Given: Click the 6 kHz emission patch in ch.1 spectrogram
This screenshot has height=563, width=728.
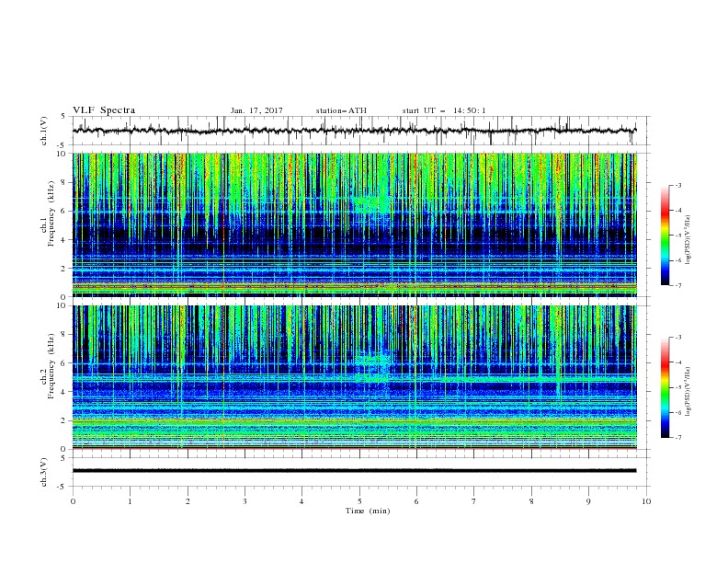Looking at the screenshot, I should click(x=371, y=204).
